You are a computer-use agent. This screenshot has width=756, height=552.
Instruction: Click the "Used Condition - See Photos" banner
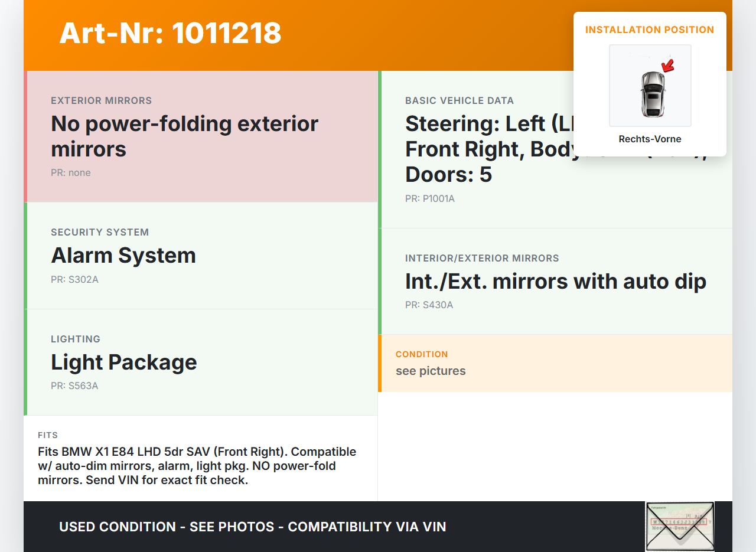252,527
